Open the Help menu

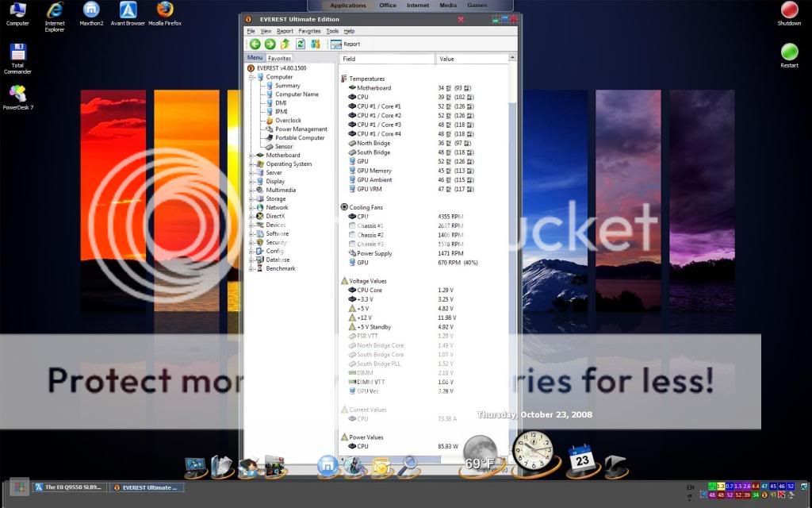[349, 31]
